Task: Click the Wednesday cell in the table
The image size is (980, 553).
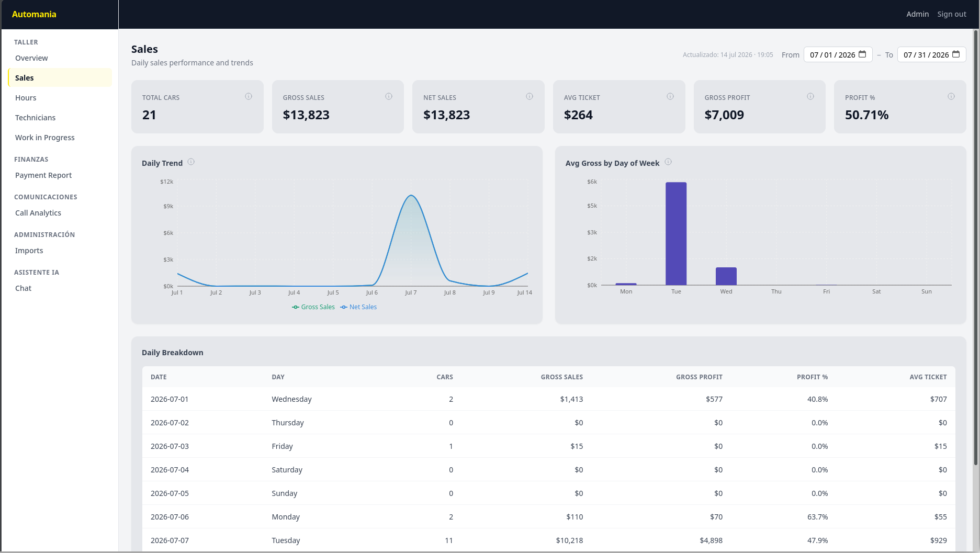Action: click(291, 399)
